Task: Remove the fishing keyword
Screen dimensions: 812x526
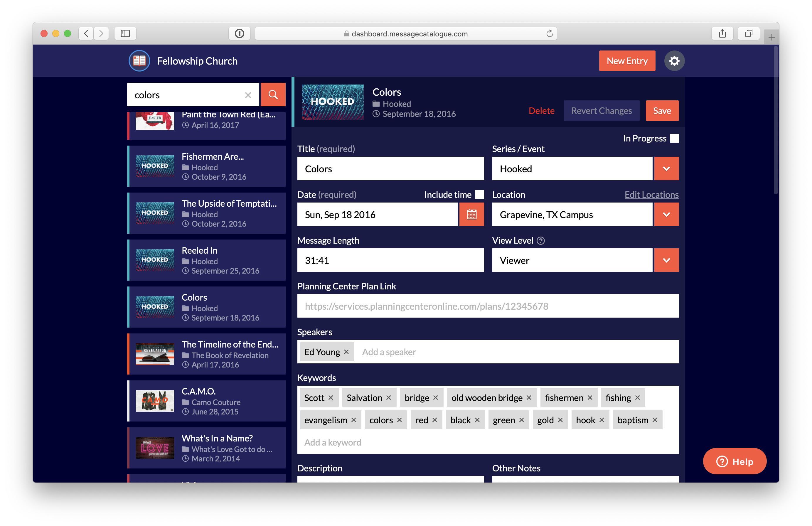Action: (x=637, y=398)
